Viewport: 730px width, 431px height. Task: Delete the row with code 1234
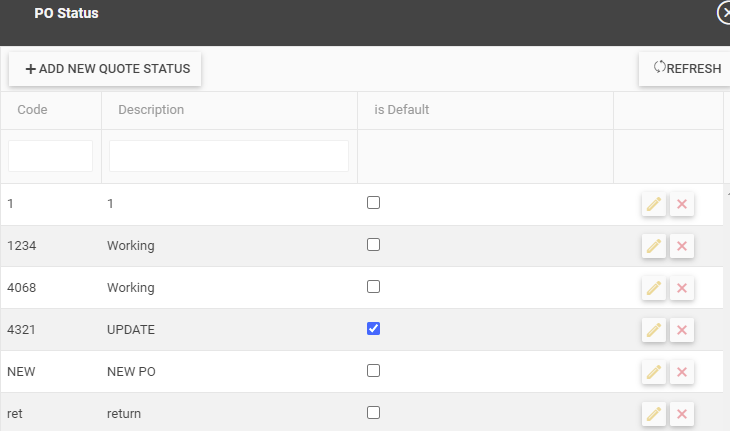pyautogui.click(x=682, y=246)
